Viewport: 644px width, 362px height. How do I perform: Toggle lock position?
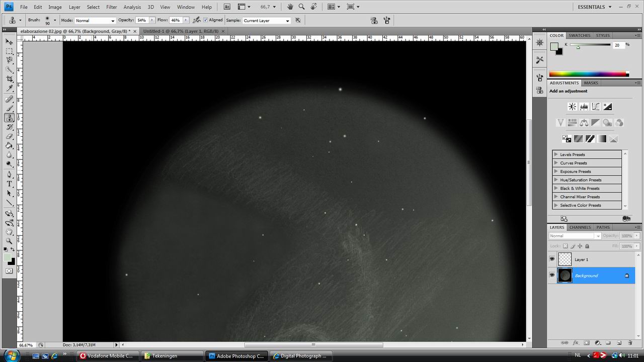[580, 246]
